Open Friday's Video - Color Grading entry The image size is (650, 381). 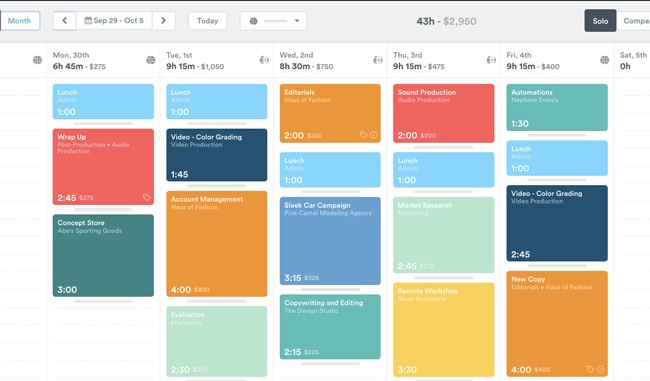point(557,223)
